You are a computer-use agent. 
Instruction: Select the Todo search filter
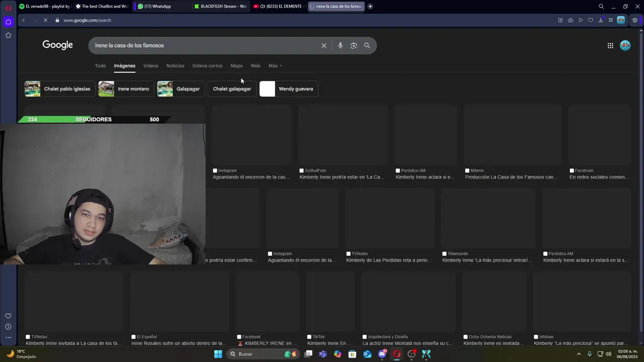pyautogui.click(x=100, y=66)
